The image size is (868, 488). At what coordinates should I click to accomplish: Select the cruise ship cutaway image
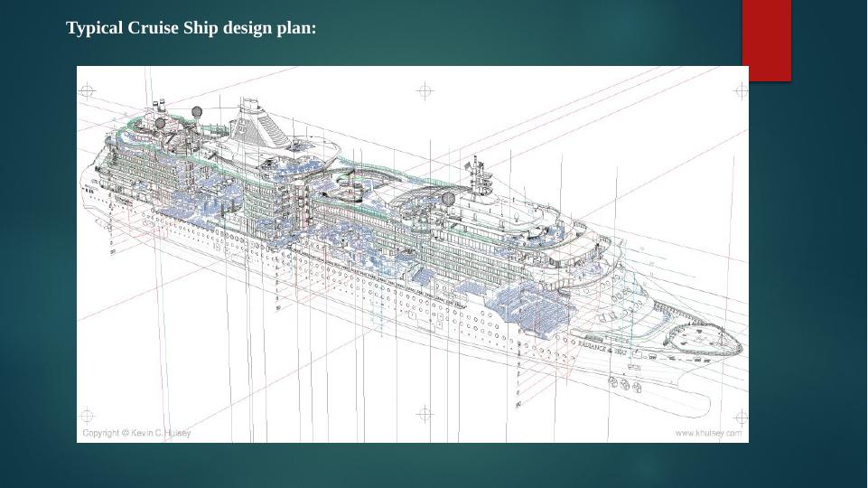(x=412, y=254)
